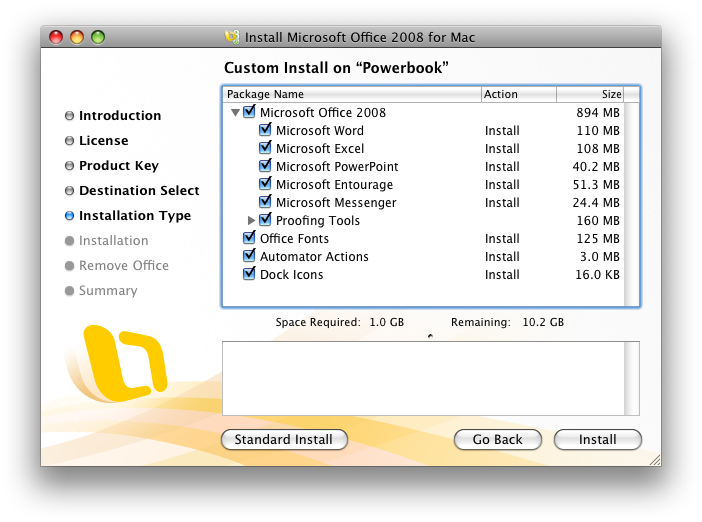Screen dimensions: 702x522
Task: Select the Office Fonts row label
Action: coord(295,238)
